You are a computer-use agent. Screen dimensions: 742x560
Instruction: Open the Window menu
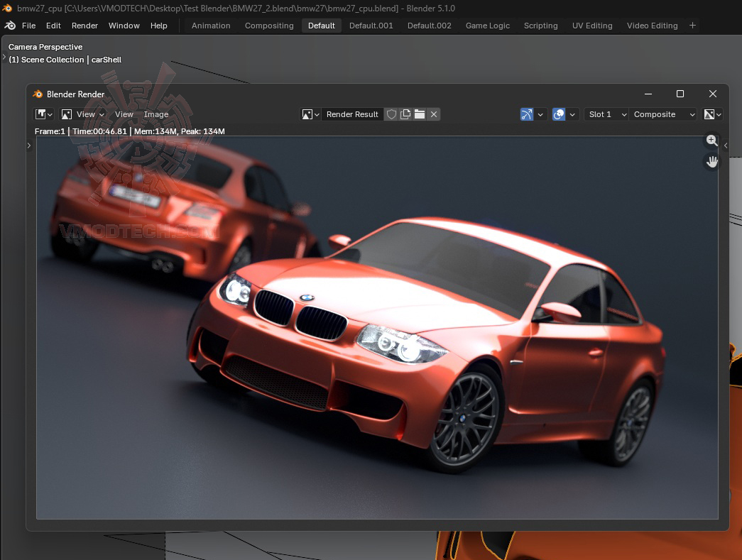124,26
